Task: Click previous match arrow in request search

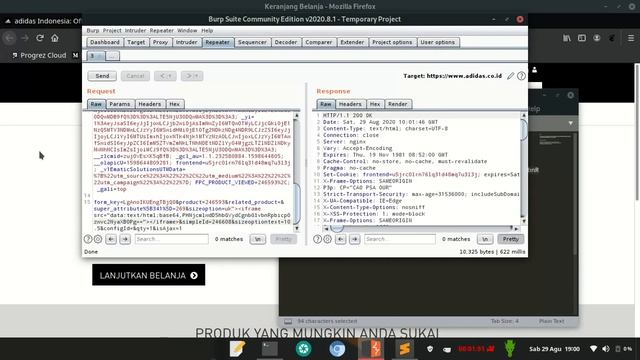Action: 111,239
